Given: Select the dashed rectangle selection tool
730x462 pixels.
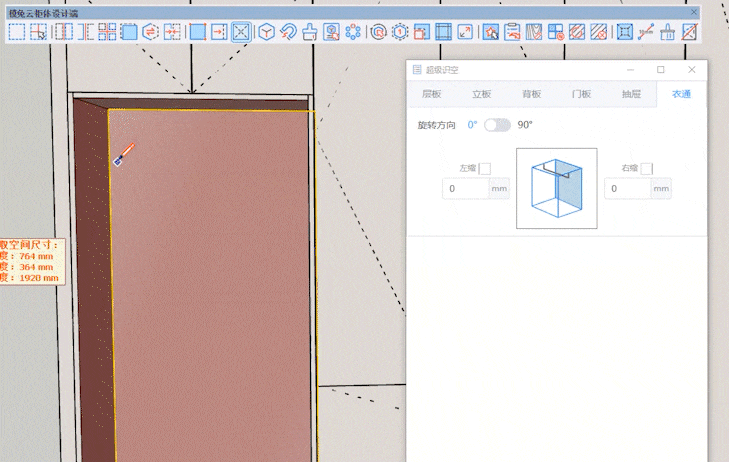Looking at the screenshot, I should click(17, 32).
